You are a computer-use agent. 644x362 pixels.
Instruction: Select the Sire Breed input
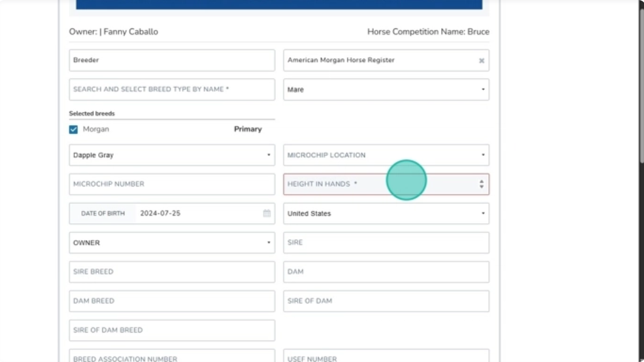[172, 271]
